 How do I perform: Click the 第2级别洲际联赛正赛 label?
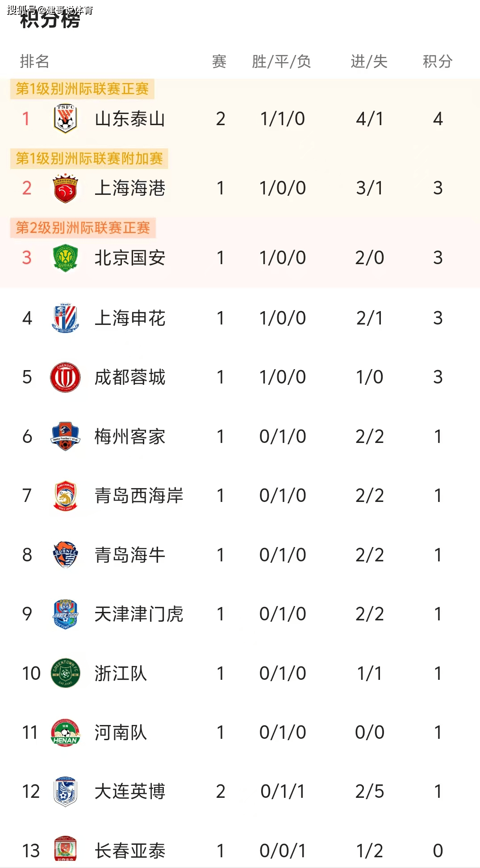click(83, 228)
